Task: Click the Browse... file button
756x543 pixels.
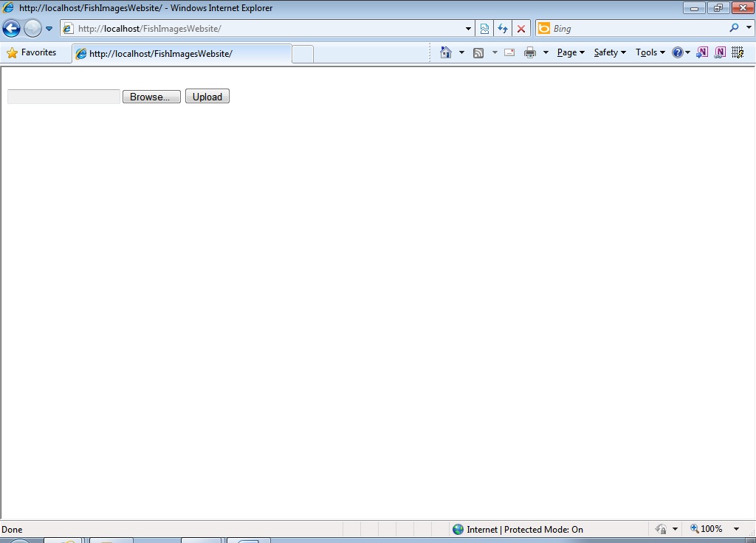Action: [151, 97]
